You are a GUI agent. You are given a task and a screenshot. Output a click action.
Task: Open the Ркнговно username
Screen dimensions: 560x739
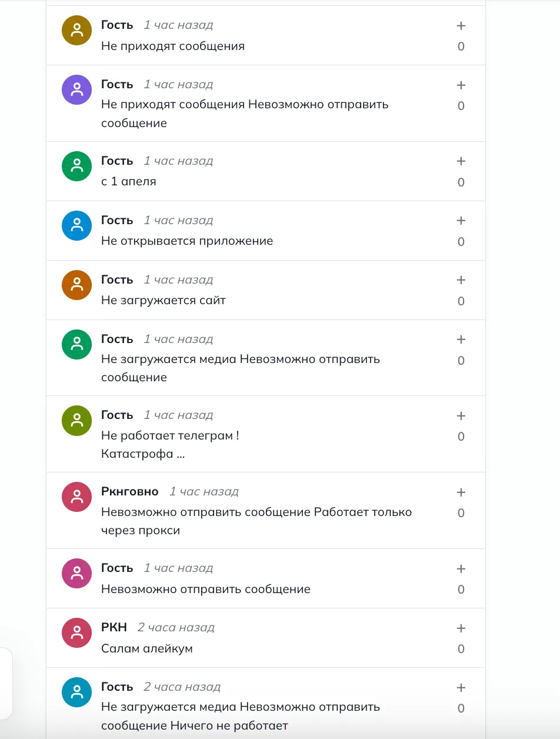coord(129,491)
